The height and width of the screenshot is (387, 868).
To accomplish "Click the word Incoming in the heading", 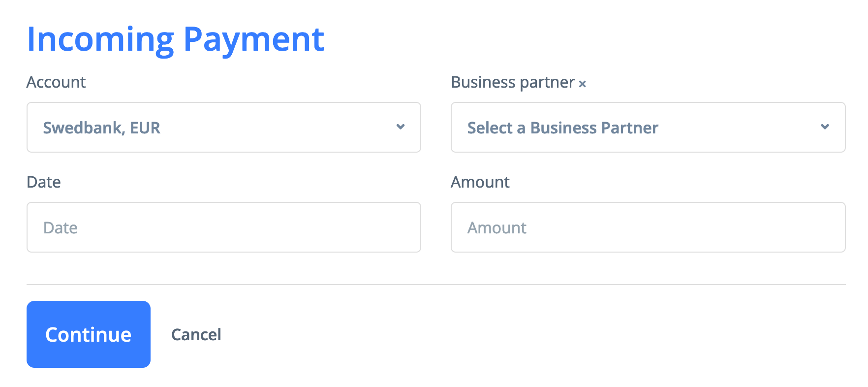I will [100, 39].
